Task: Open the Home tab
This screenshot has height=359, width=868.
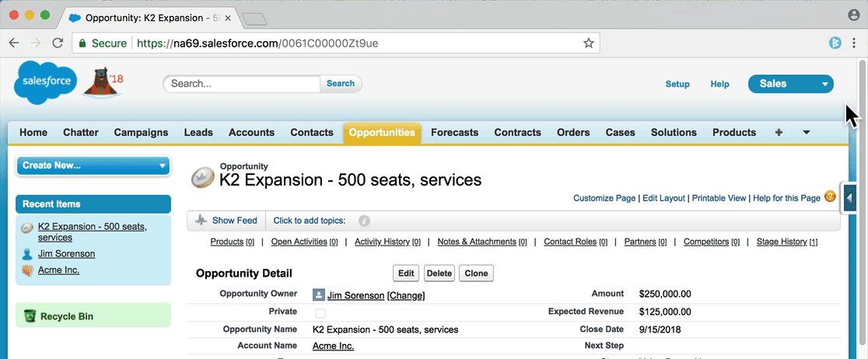Action: tap(33, 132)
